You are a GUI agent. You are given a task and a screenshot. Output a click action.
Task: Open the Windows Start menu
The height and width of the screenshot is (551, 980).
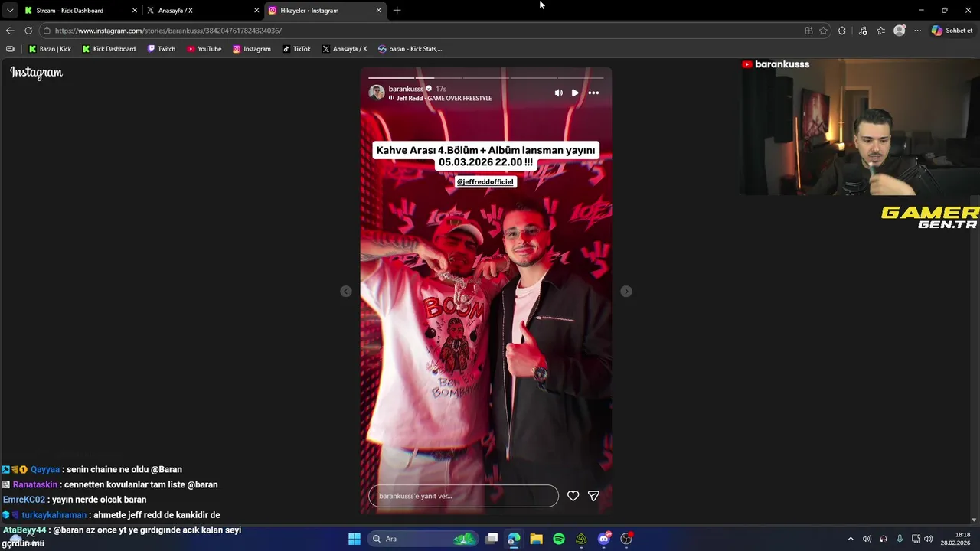(354, 539)
